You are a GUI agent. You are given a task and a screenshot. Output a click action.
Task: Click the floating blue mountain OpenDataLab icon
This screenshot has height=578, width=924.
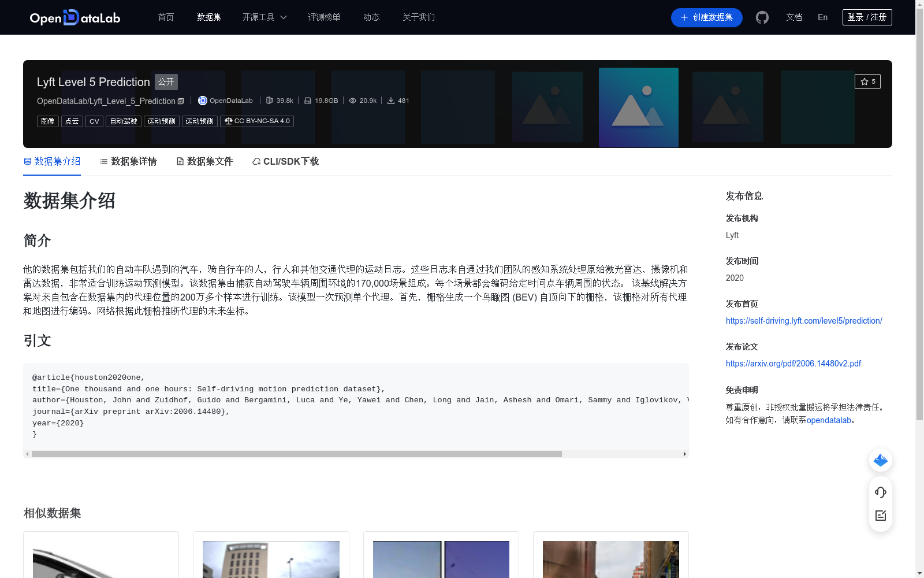(x=880, y=460)
